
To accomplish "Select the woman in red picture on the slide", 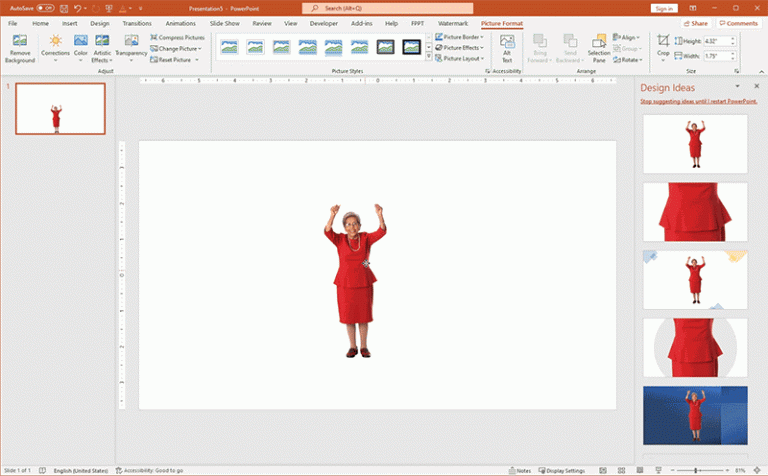I will [x=355, y=281].
